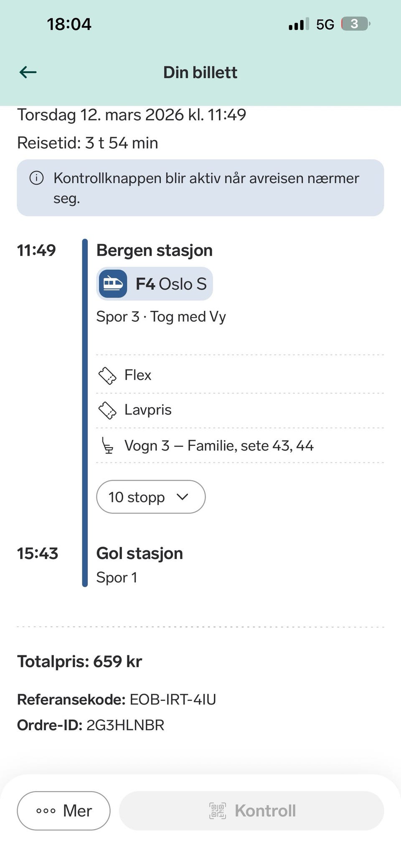Select the Gol stasjon arrival stop
The image size is (401, 868).
[140, 553]
